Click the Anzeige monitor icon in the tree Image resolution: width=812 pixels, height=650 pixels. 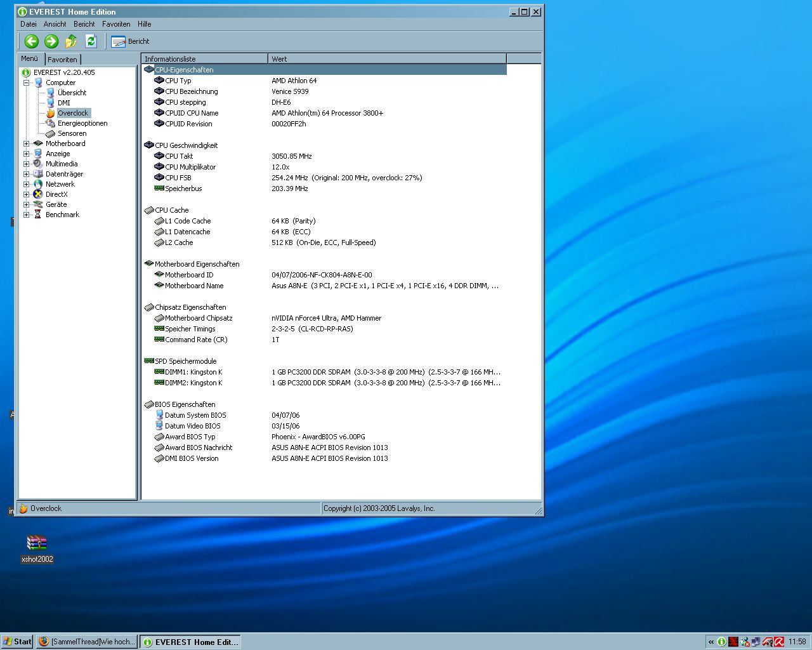38,154
